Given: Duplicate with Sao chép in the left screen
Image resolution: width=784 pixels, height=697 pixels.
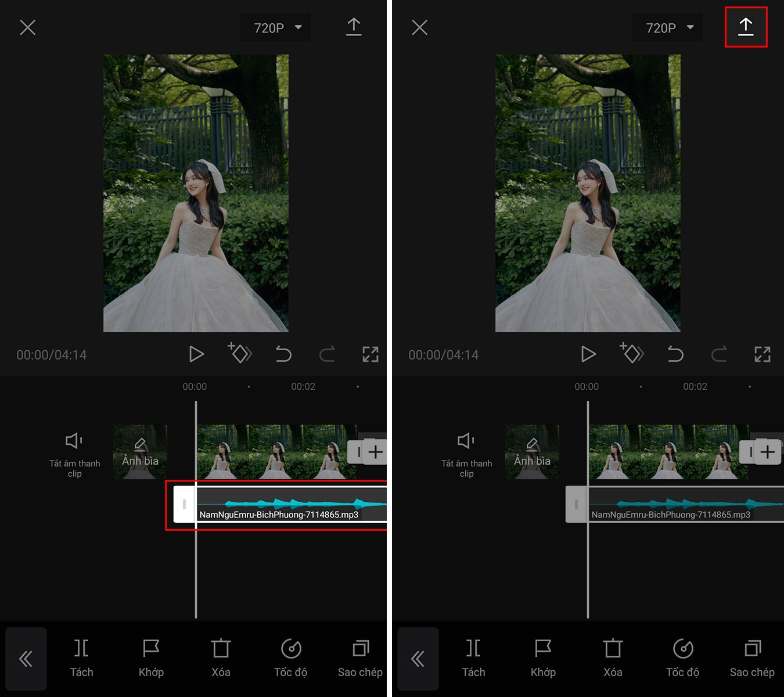Looking at the screenshot, I should click(360, 659).
